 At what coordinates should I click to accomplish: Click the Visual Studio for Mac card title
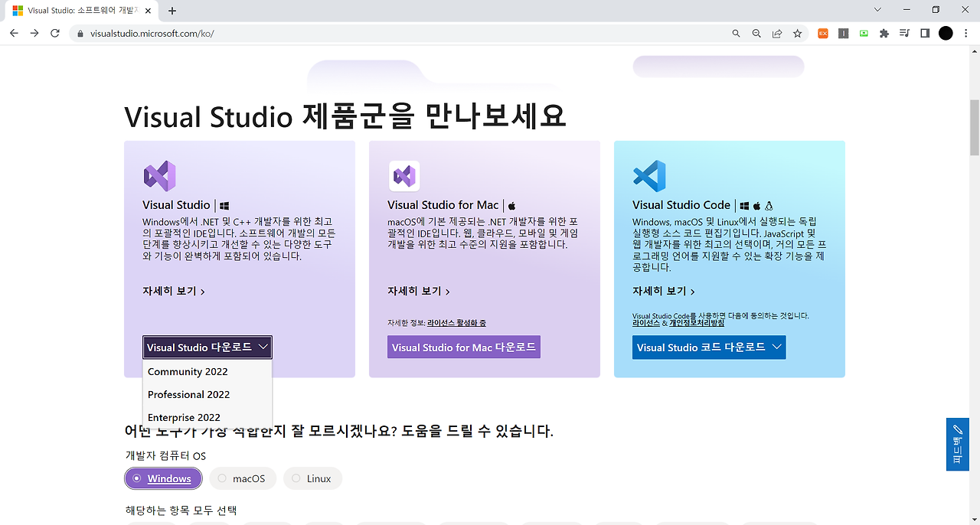tap(443, 205)
